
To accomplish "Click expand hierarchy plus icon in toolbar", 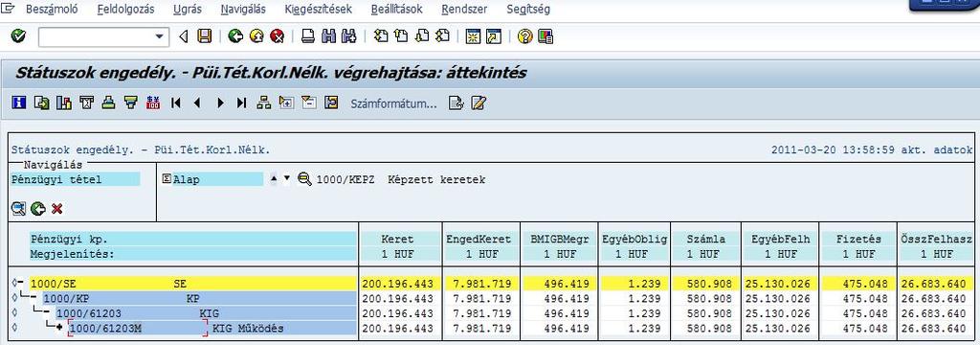I will pyautogui.click(x=286, y=103).
